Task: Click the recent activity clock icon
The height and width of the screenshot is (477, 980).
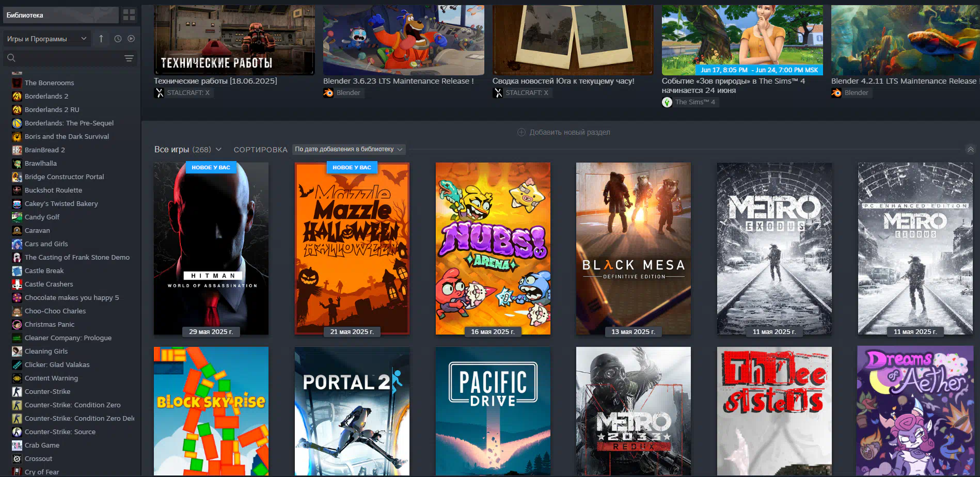Action: pyautogui.click(x=118, y=39)
